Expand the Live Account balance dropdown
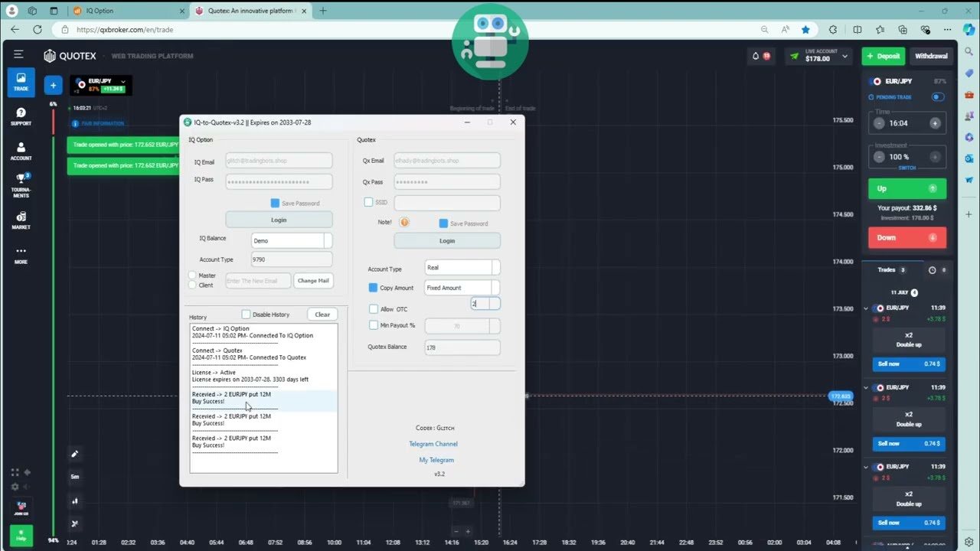Screen dimensions: 980x551 point(844,56)
